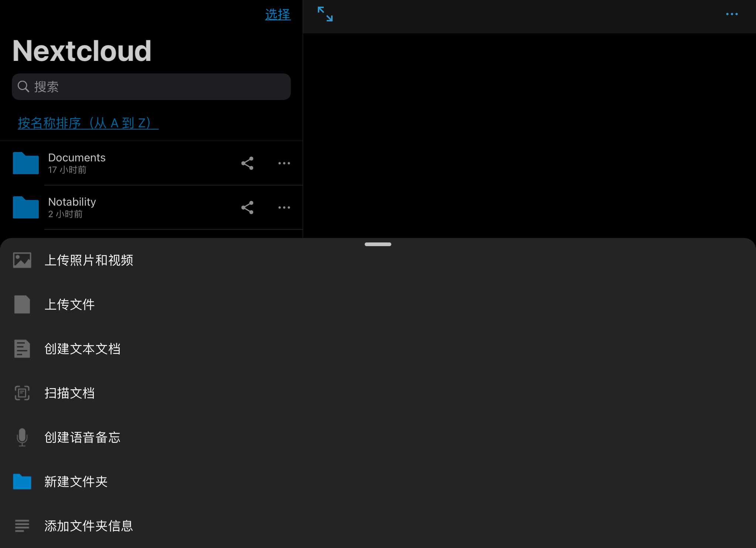The height and width of the screenshot is (548, 756).
Task: Open the three-dot menu for Notability
Action: [x=284, y=207]
